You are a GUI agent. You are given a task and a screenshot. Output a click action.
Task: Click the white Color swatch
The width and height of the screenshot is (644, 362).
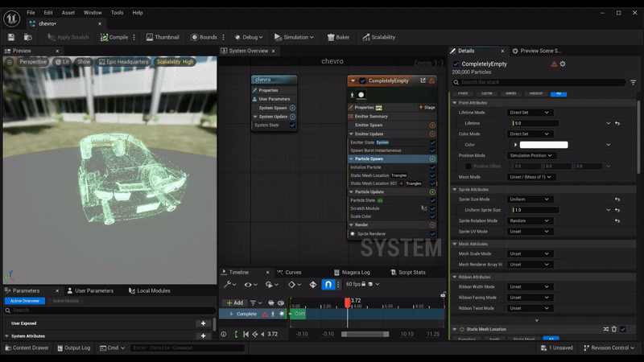544,145
